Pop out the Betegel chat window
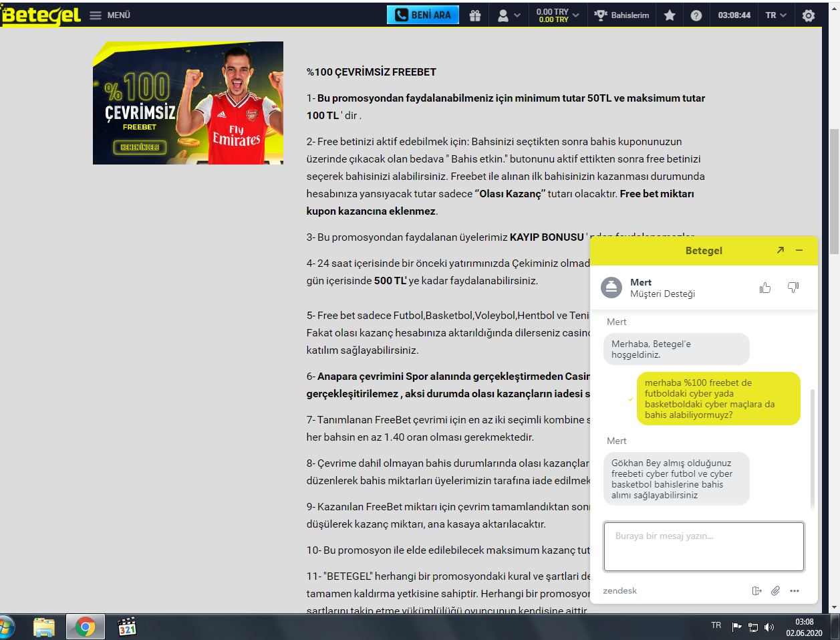 tap(780, 250)
